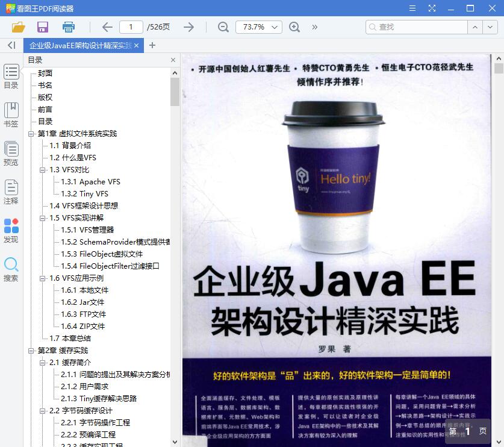Image resolution: width=504 pixels, height=447 pixels.
Task: Open section 1.6.2 Jar文件
Action: [82, 302]
